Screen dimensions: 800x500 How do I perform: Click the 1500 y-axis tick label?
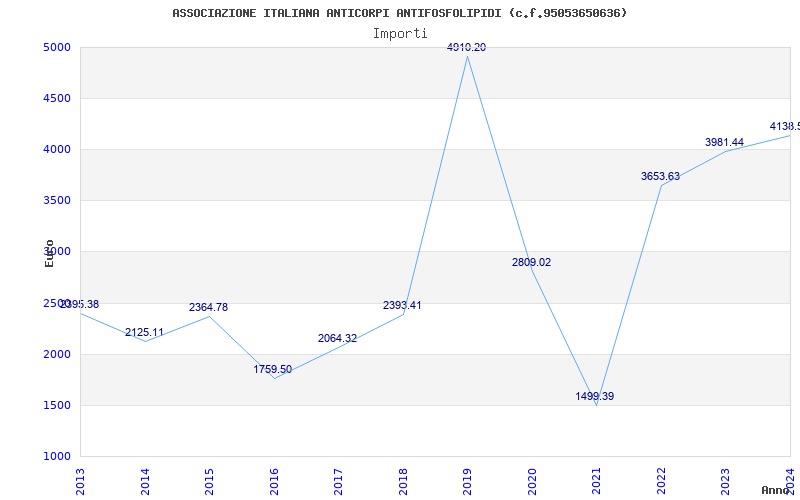pyautogui.click(x=55, y=406)
